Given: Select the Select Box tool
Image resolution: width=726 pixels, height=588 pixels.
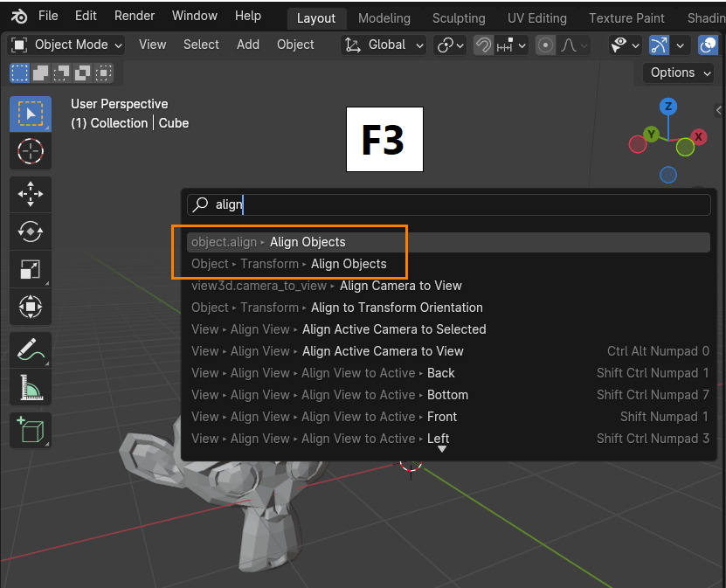Looking at the screenshot, I should click(x=31, y=114).
